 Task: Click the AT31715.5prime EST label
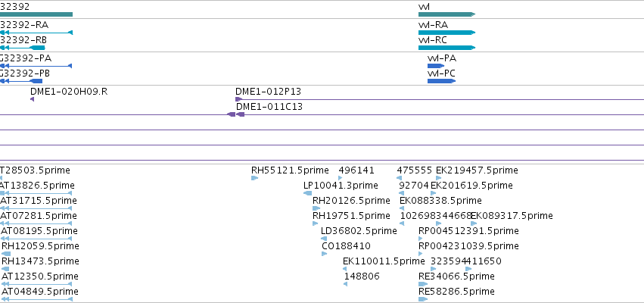tap(39, 201)
